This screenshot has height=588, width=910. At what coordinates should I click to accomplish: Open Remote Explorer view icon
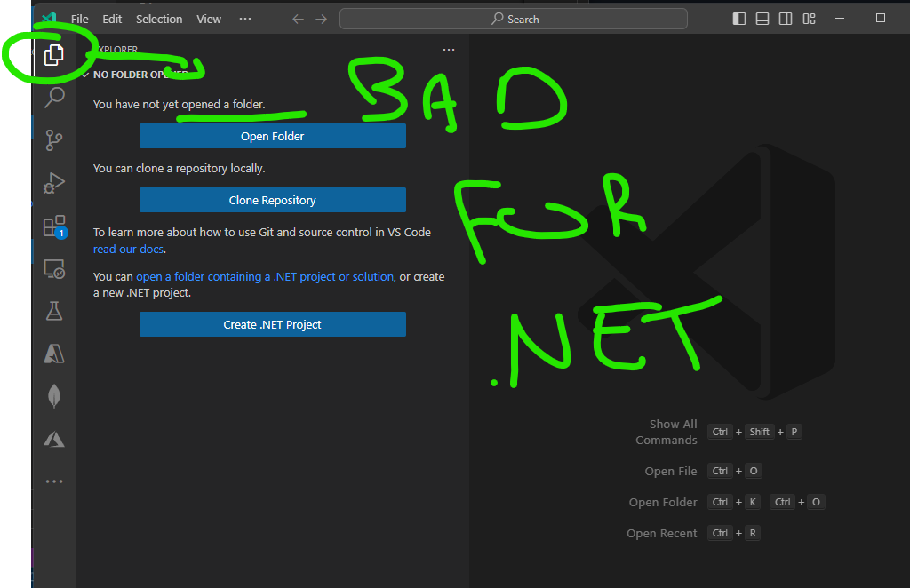(x=54, y=268)
